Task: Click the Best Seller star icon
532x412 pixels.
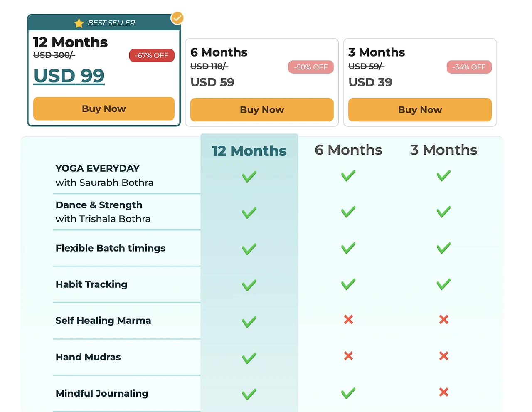Action: pos(79,23)
